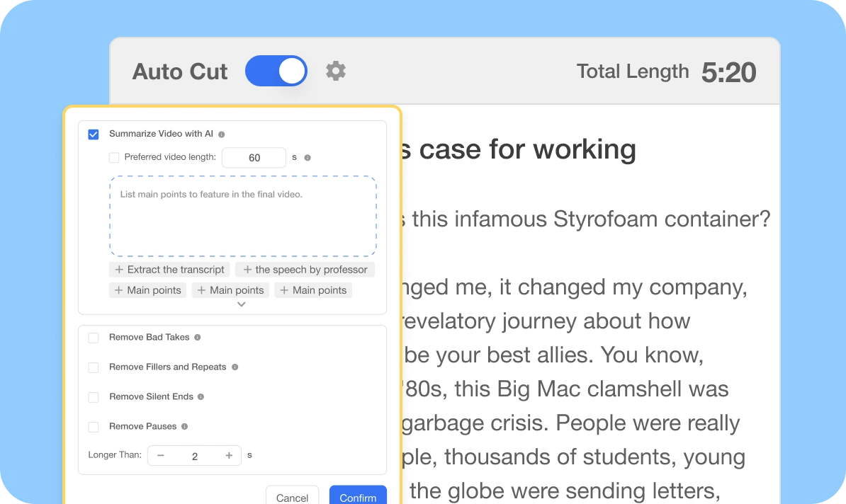Click info icon beside Summarize Video with AI
The width and height of the screenshot is (846, 504).
(x=222, y=134)
